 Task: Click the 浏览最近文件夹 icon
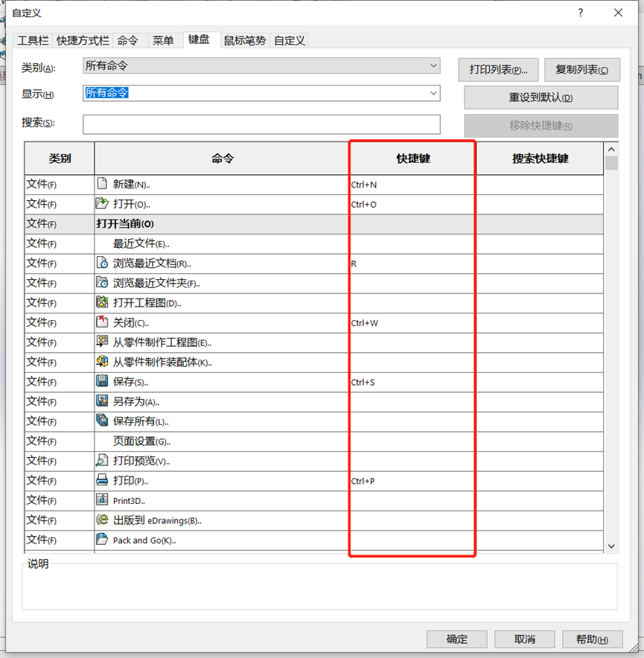click(x=102, y=282)
